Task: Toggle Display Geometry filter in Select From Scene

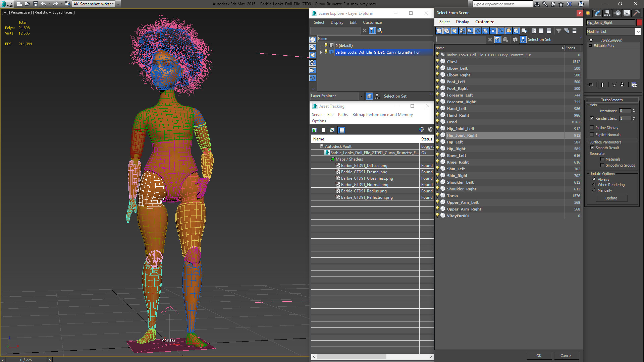Action: [x=439, y=31]
